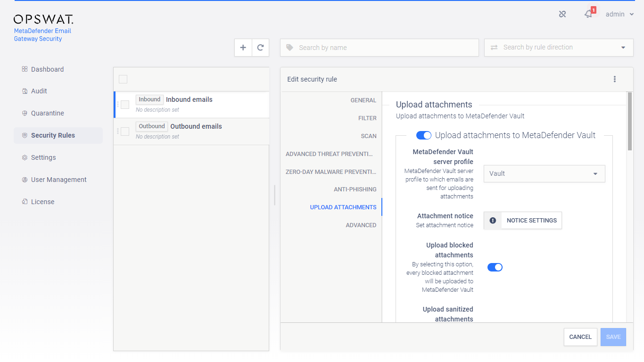Switch to the Anti-Phishing tab
The height and width of the screenshot is (362, 644).
(355, 189)
